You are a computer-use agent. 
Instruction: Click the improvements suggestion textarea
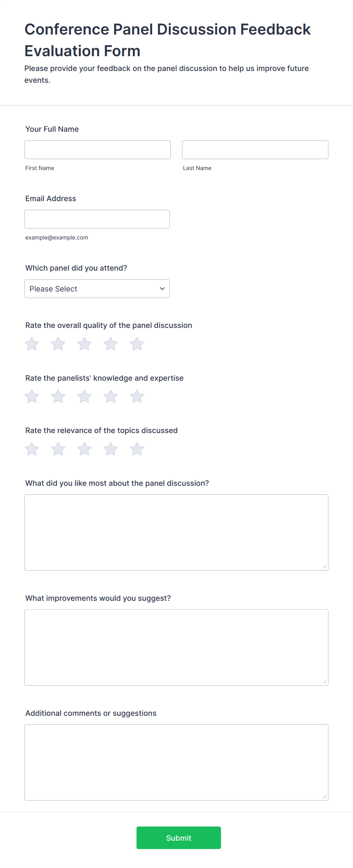click(x=176, y=647)
